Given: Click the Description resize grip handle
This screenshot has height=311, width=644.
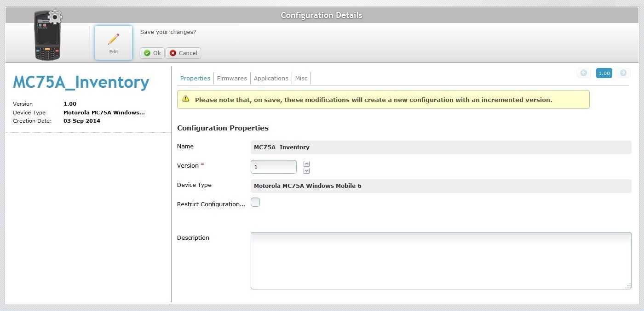Looking at the screenshot, I should pos(628,286).
